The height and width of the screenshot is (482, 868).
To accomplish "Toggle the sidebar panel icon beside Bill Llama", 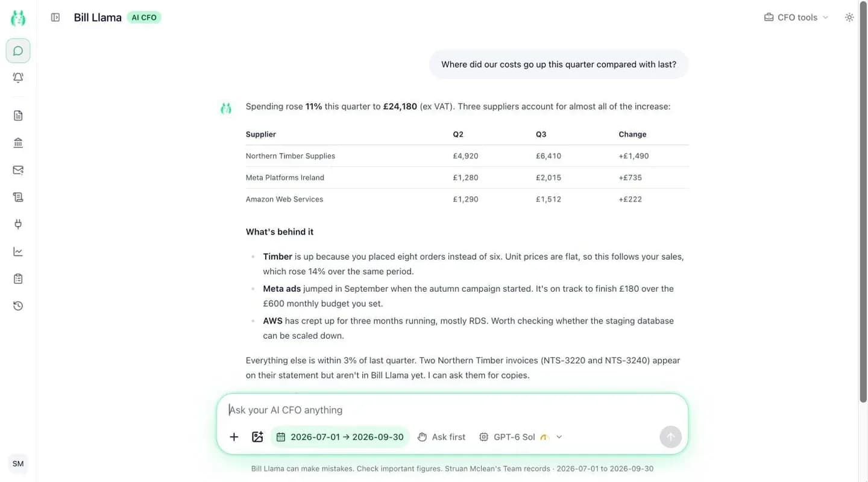I will [x=55, y=17].
